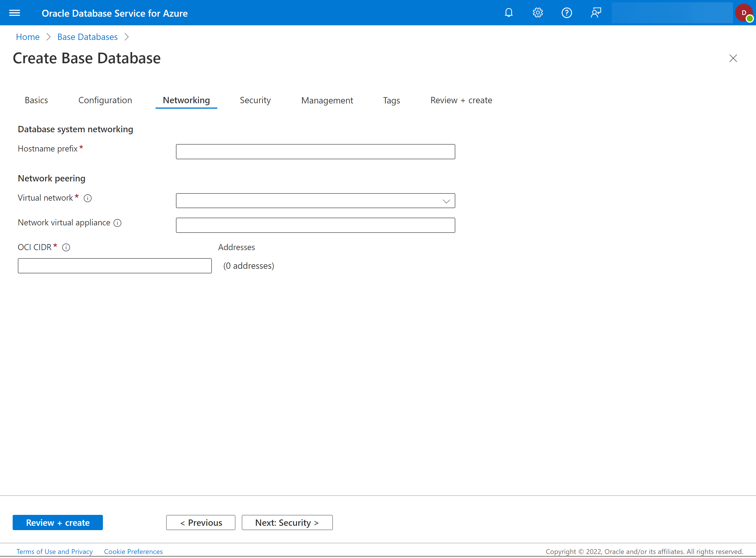Open the settings gear icon
The height and width of the screenshot is (558, 756).
(537, 13)
